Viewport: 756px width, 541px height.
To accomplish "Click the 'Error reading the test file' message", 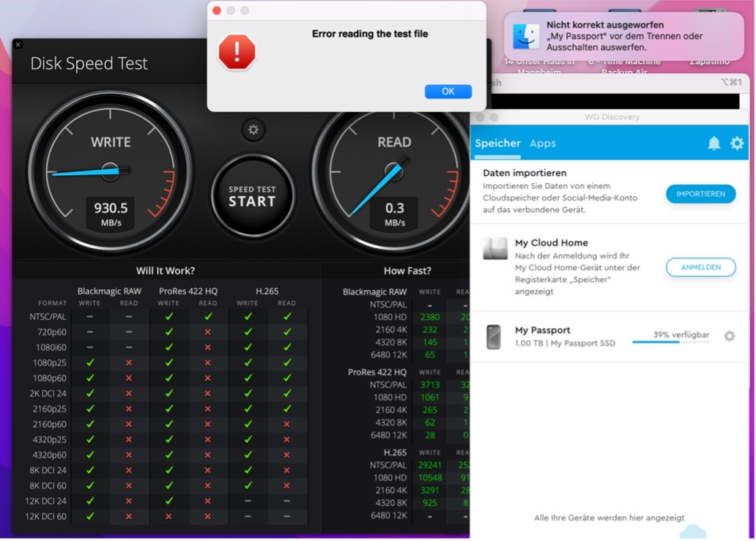I will 370,34.
